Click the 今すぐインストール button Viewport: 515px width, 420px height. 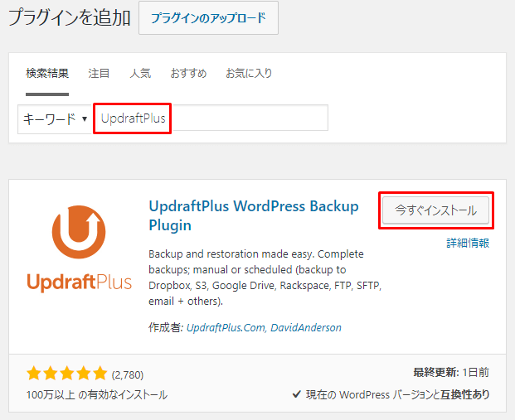tap(436, 210)
